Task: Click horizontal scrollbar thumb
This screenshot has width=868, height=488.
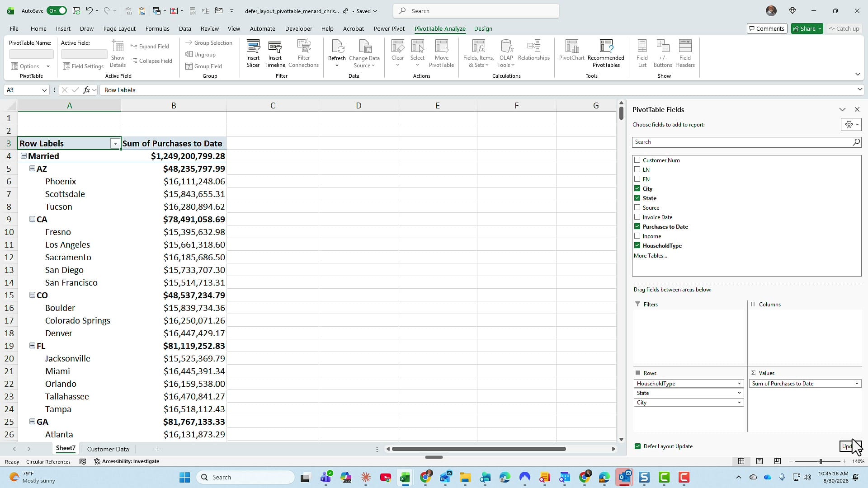Action: 479,449
